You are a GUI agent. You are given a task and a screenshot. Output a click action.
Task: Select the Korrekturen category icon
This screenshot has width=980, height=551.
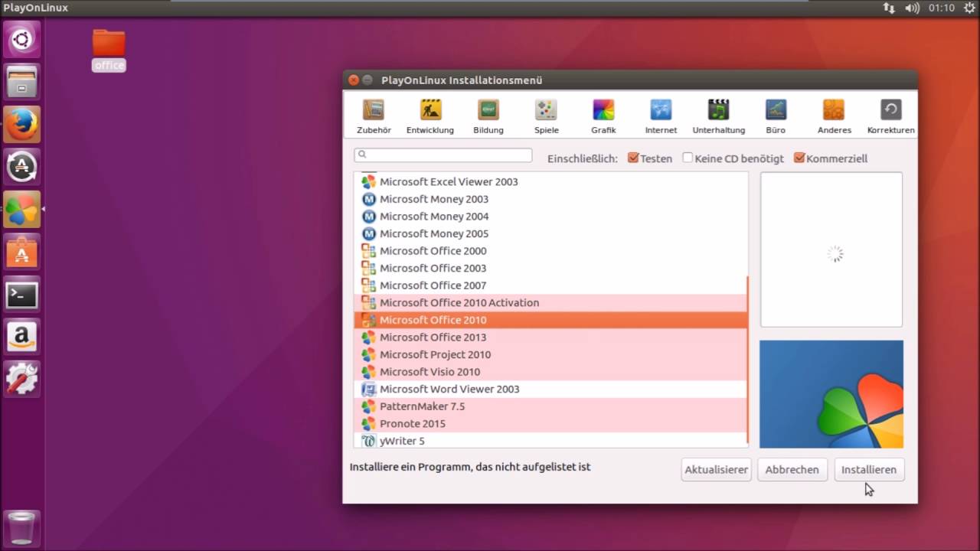[x=890, y=115]
